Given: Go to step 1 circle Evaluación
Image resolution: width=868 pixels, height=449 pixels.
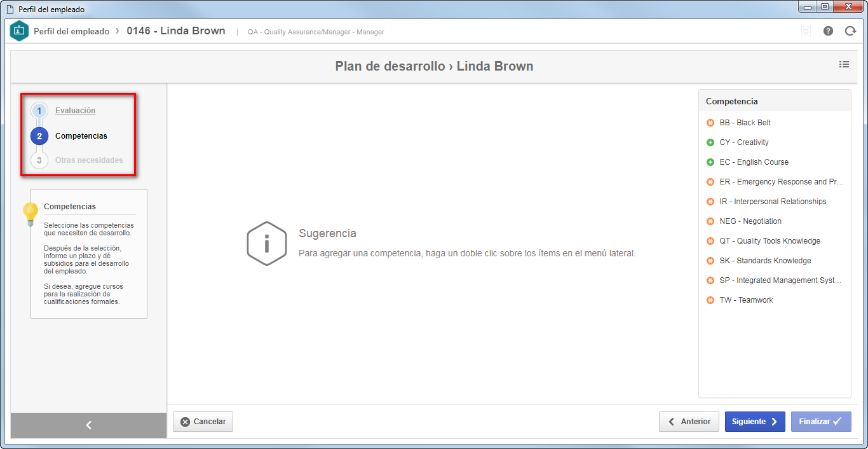Looking at the screenshot, I should coord(39,111).
